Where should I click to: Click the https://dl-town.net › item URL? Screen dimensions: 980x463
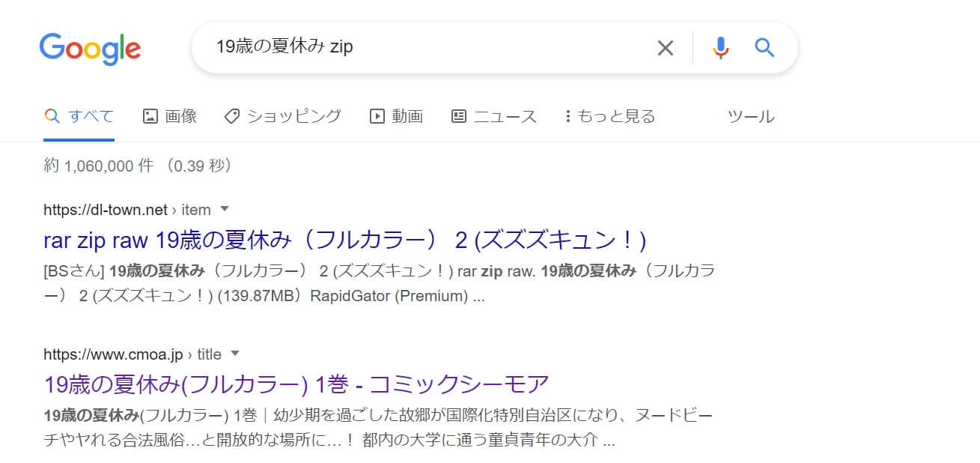point(127,210)
